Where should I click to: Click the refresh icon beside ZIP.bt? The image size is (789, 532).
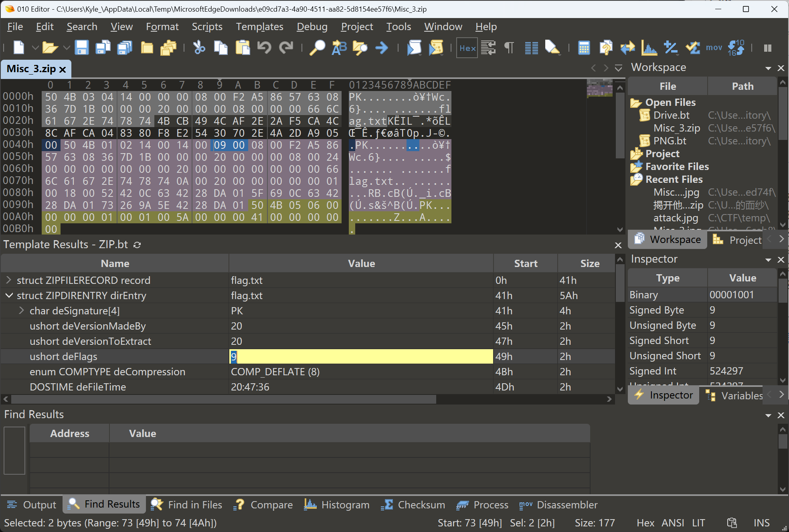click(137, 245)
